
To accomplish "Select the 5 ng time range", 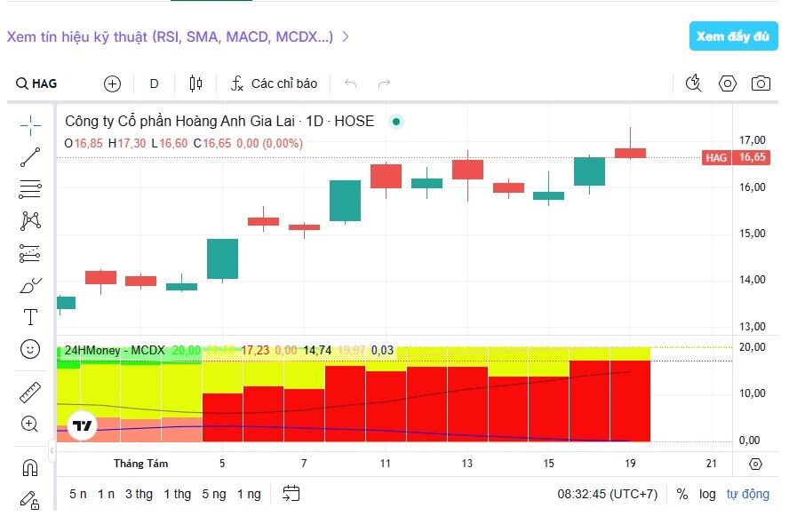I will 214,495.
